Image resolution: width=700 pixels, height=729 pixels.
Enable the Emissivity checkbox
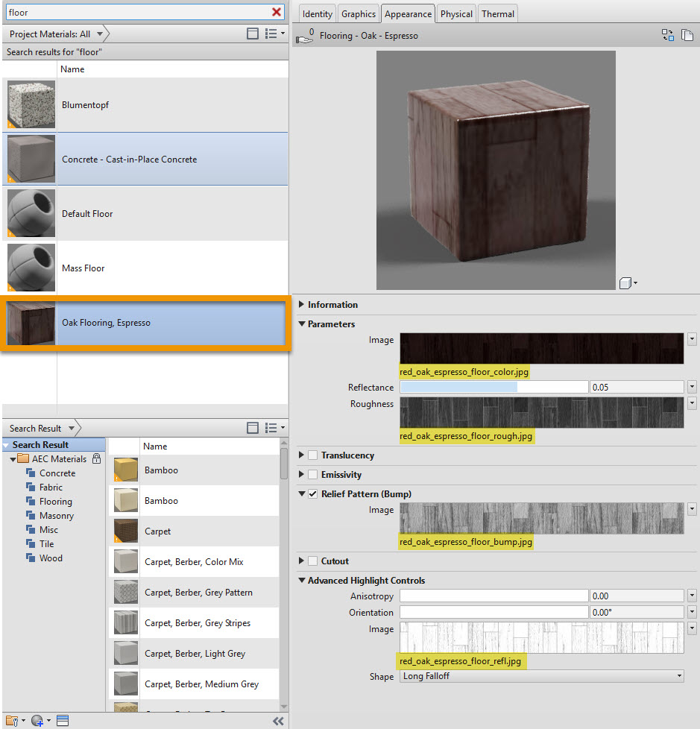pyautogui.click(x=313, y=475)
